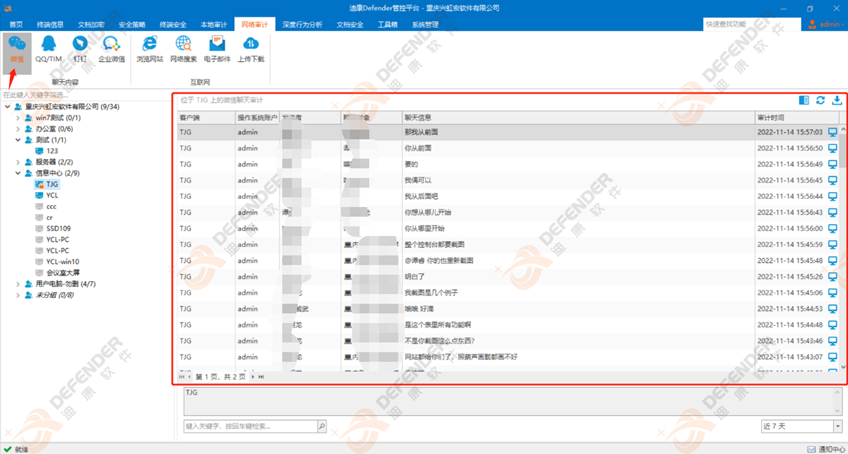Expand the win7测试 tree group
The image size is (848, 454).
(x=18, y=118)
